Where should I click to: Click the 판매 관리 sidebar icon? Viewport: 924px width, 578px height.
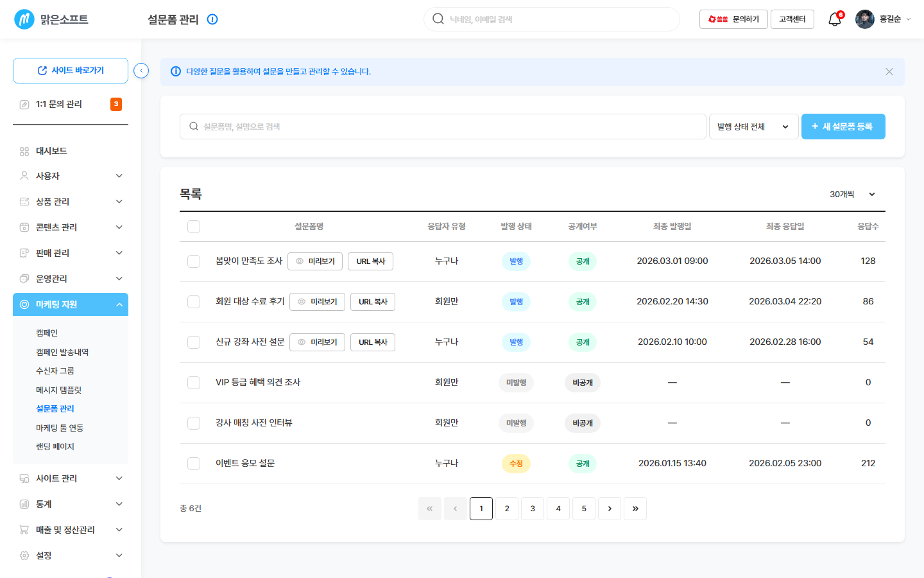24,253
